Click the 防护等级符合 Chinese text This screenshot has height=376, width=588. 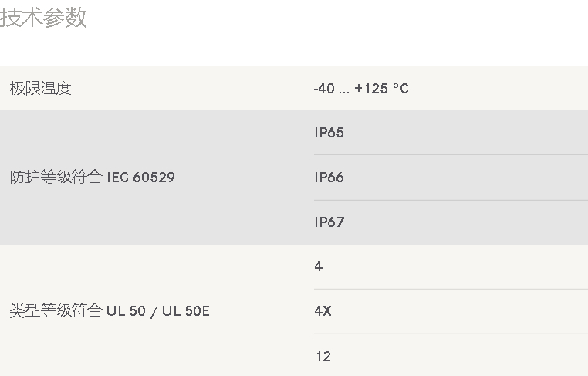click(x=56, y=177)
